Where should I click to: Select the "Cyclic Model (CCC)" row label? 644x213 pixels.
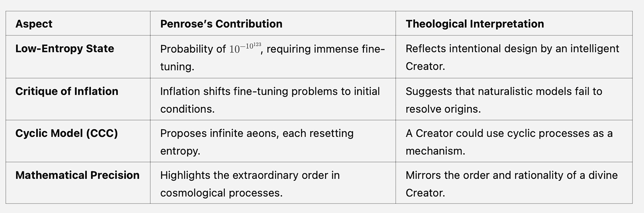pyautogui.click(x=66, y=133)
